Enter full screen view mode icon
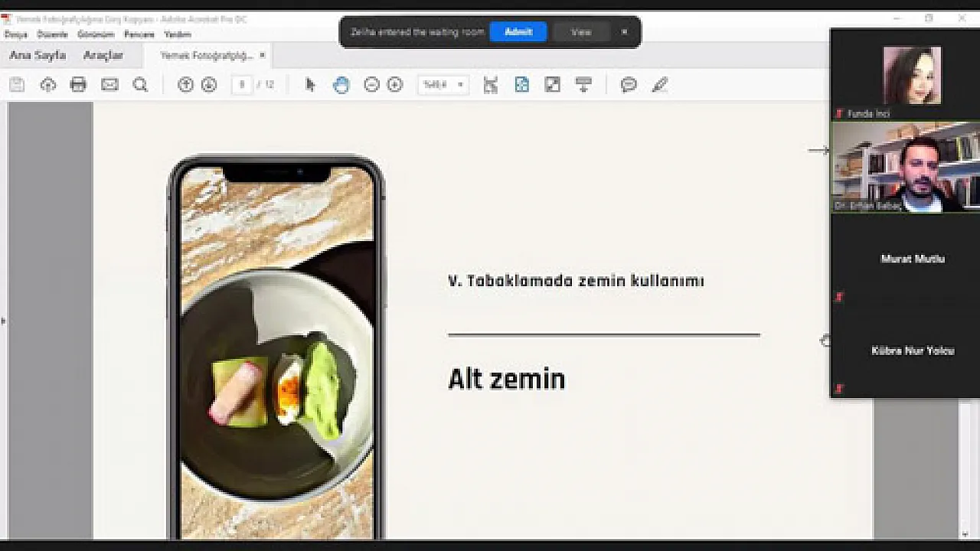This screenshot has height=551, width=980. [553, 85]
